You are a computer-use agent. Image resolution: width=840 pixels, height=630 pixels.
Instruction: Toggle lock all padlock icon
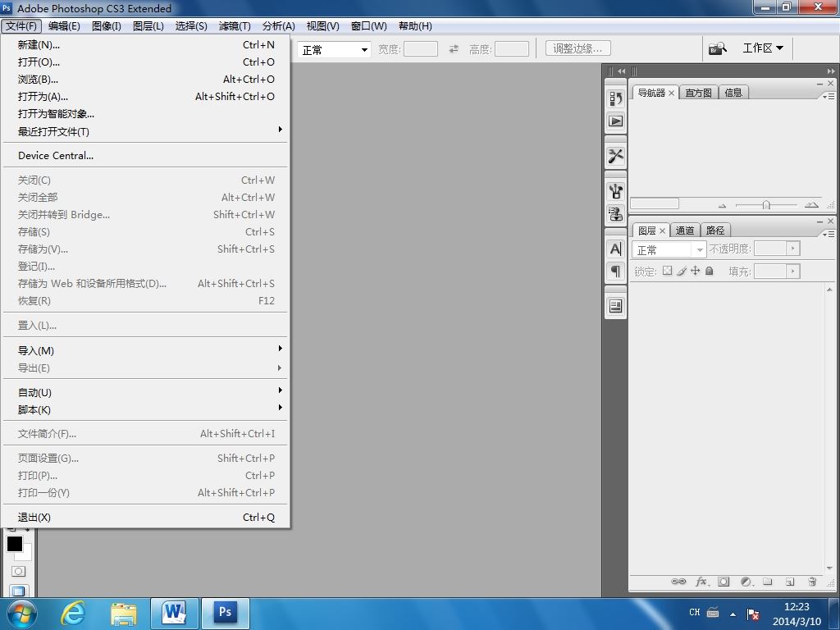[710, 271]
